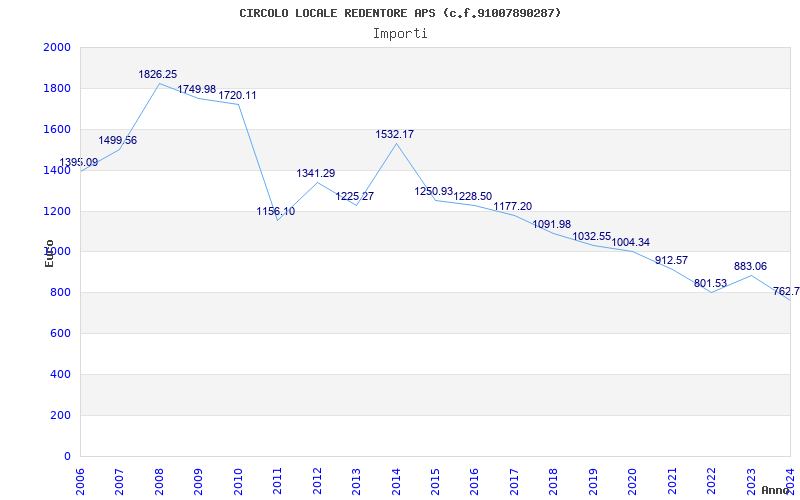Click the Euro axis label
800x500 pixels.
[x=49, y=253]
